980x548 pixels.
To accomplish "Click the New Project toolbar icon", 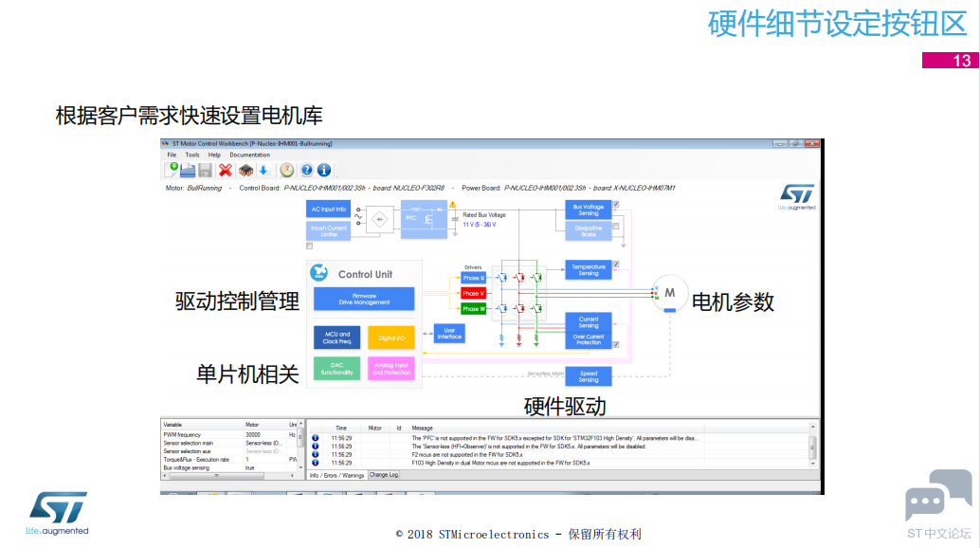I will tap(171, 170).
